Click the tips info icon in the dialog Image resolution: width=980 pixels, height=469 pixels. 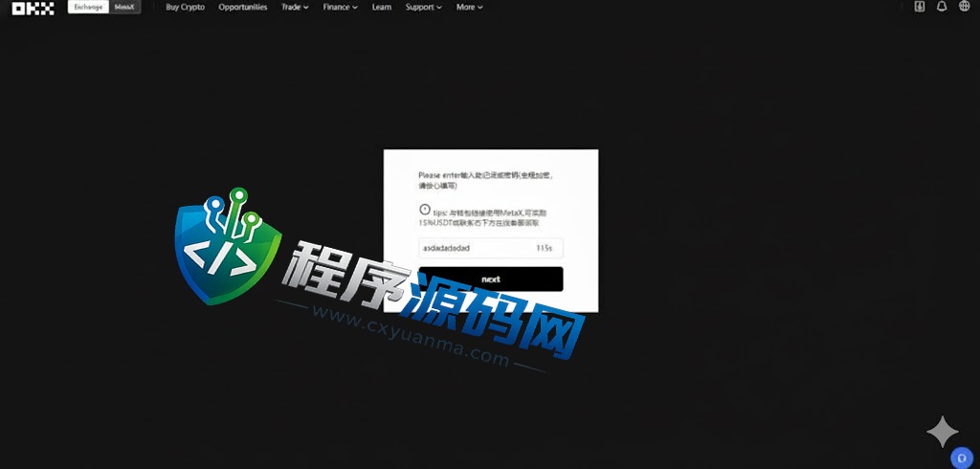point(424,211)
